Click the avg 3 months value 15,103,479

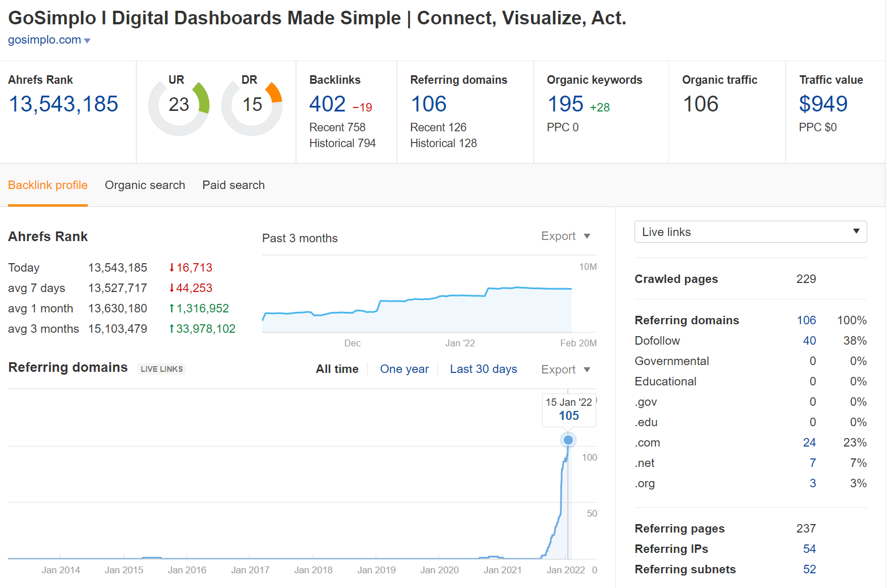[x=118, y=329]
